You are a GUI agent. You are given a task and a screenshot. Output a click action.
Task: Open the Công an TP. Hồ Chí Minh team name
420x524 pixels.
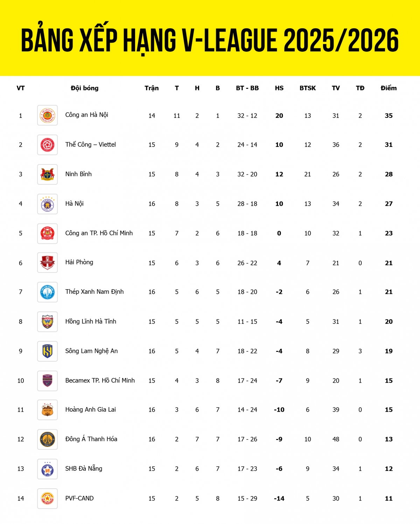point(99,233)
